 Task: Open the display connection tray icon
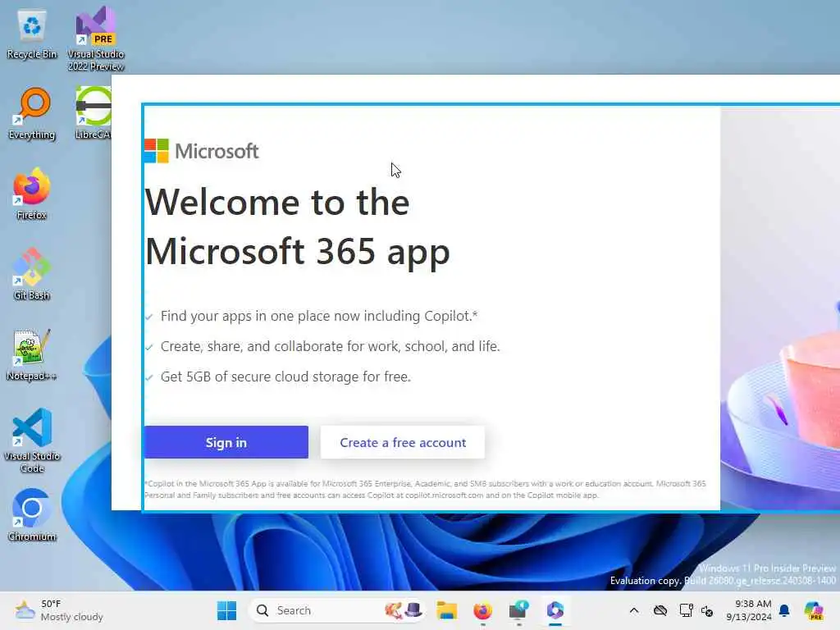tap(686, 610)
